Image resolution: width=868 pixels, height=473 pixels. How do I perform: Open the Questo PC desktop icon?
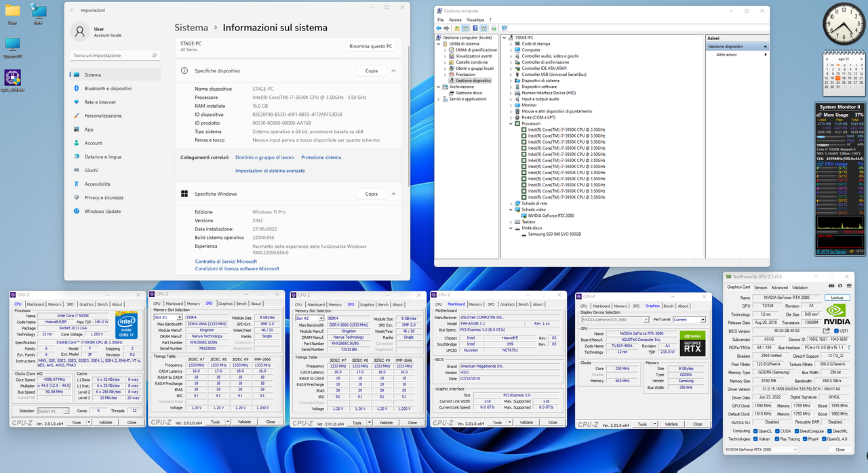12,47
